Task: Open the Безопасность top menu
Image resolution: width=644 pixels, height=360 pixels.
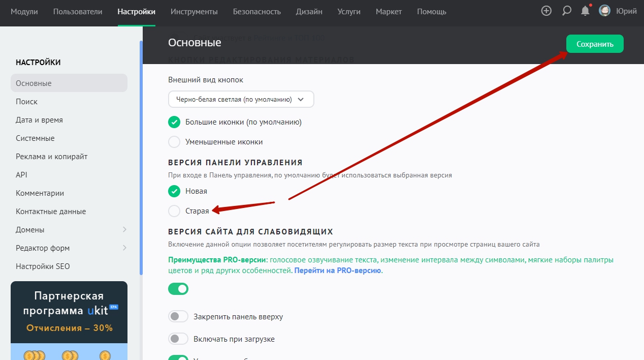Action: (256, 12)
